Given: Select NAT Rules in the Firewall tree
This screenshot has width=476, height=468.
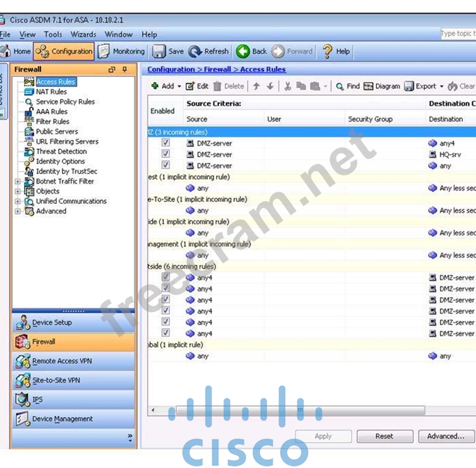Looking at the screenshot, I should pyautogui.click(x=51, y=91).
